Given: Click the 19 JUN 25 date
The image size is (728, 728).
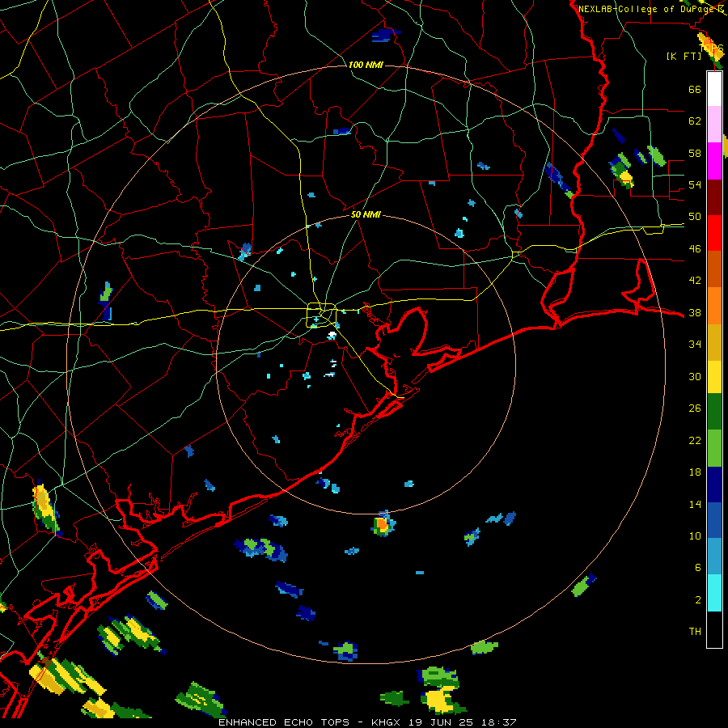Looking at the screenshot, I should [441, 722].
